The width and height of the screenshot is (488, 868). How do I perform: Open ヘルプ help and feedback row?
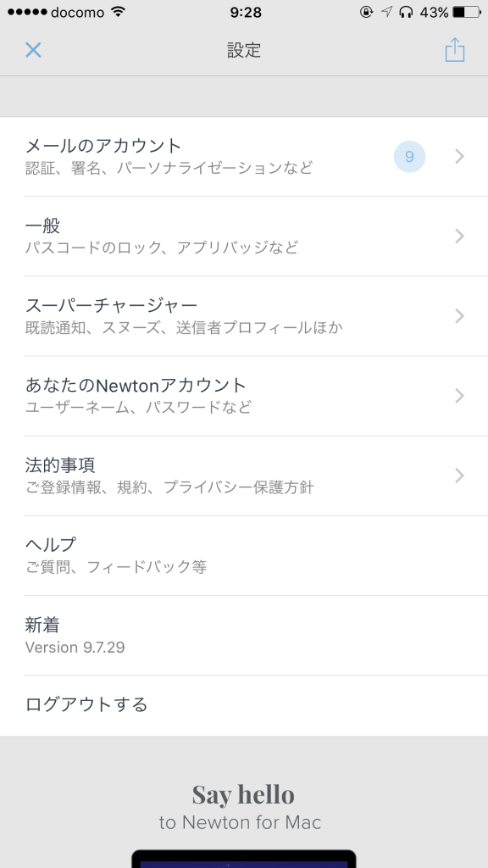(244, 555)
